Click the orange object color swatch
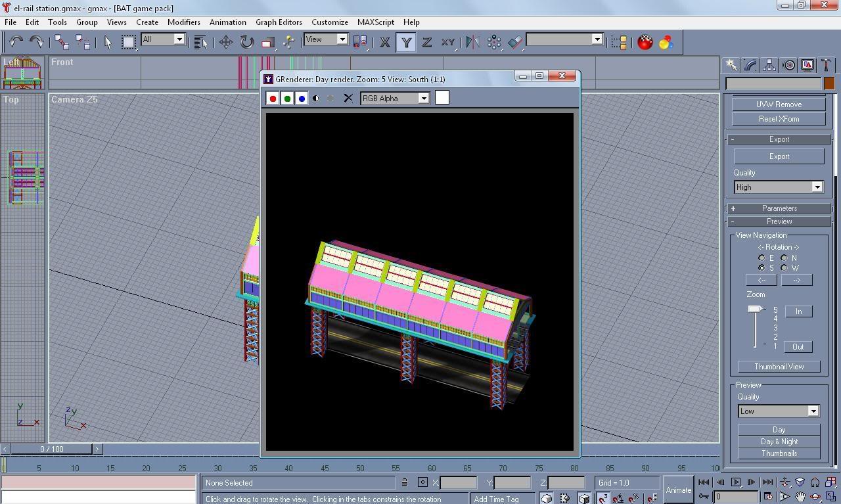The width and height of the screenshot is (841, 504). pyautogui.click(x=829, y=83)
